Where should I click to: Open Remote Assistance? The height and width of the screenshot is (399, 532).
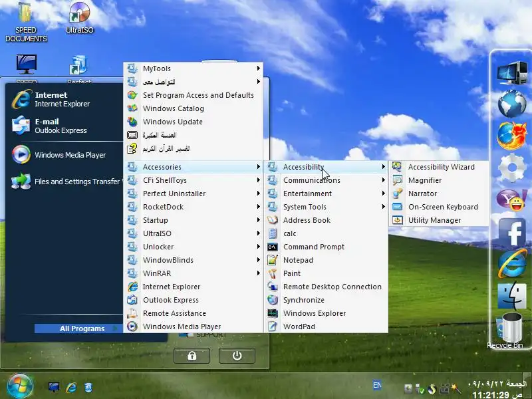[194, 313]
